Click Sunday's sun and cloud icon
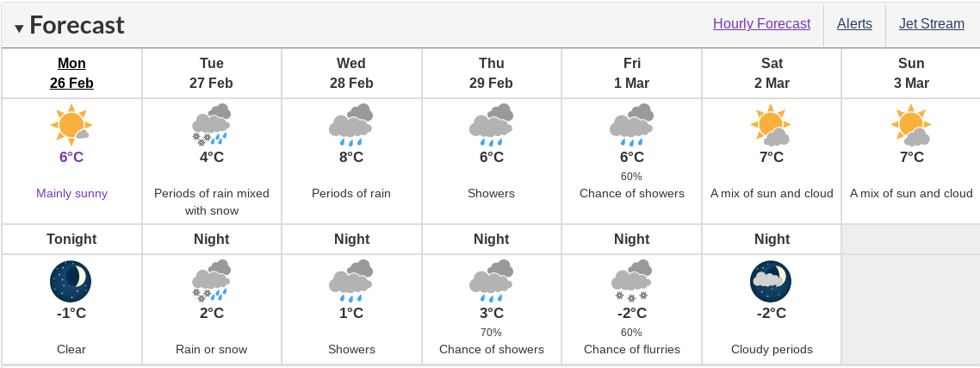980x368 pixels. tap(911, 124)
